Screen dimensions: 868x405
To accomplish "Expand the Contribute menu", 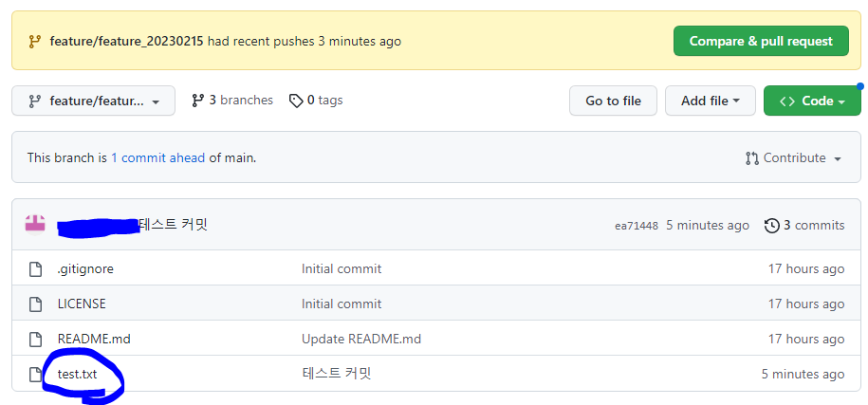I will [x=794, y=158].
